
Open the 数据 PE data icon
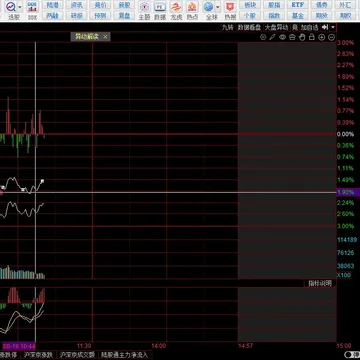(160, 7)
